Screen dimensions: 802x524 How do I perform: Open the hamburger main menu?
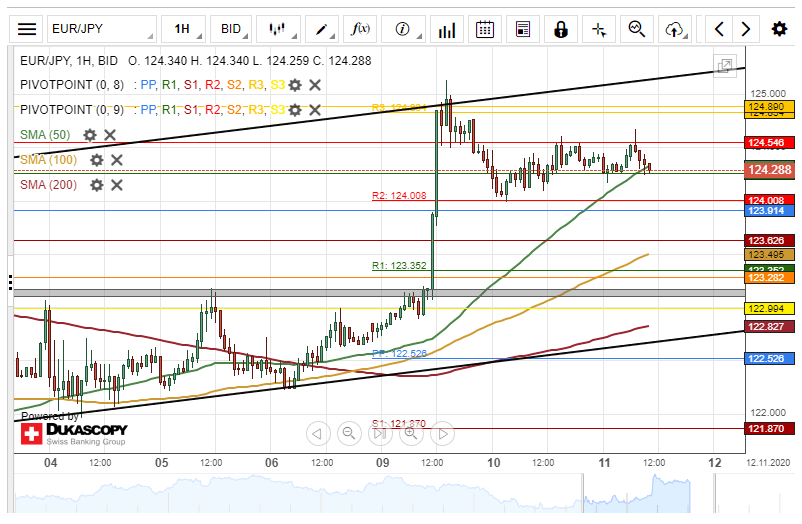click(x=28, y=29)
